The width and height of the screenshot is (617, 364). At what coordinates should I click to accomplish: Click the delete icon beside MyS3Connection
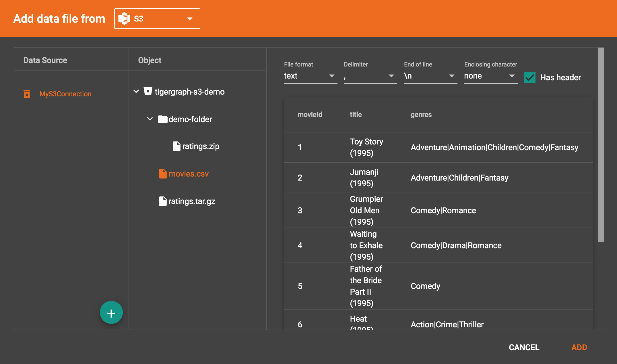tap(27, 94)
